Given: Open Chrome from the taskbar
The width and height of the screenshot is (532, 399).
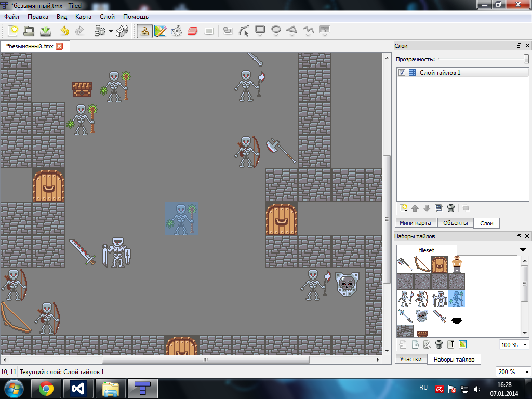Looking at the screenshot, I should (x=46, y=389).
